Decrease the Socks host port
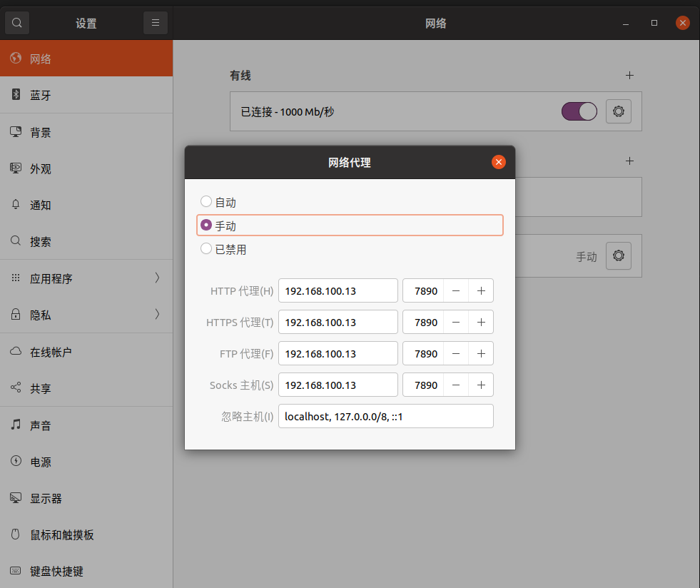The width and height of the screenshot is (700, 588). click(456, 385)
